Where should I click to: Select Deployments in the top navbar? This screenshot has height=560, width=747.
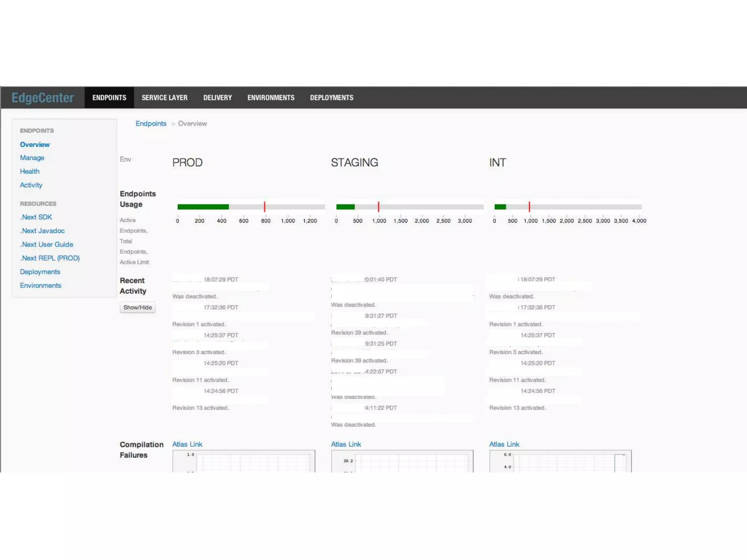pyautogui.click(x=332, y=98)
